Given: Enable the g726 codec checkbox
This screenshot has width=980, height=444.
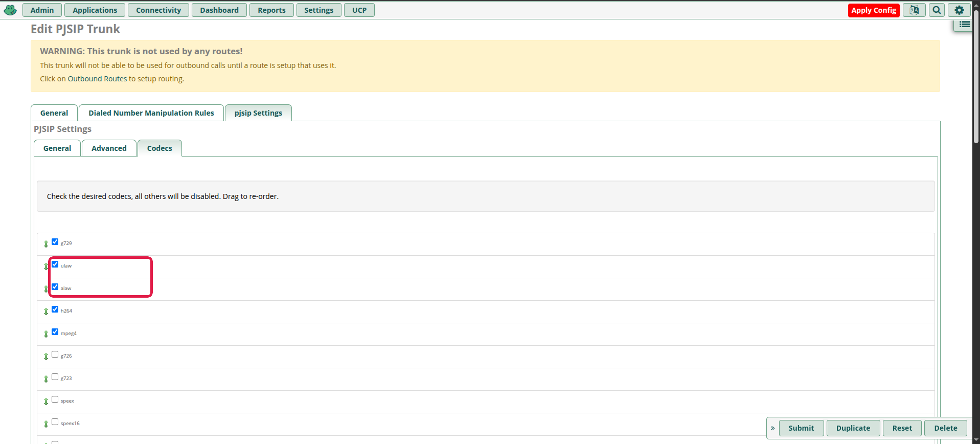Looking at the screenshot, I should point(55,354).
